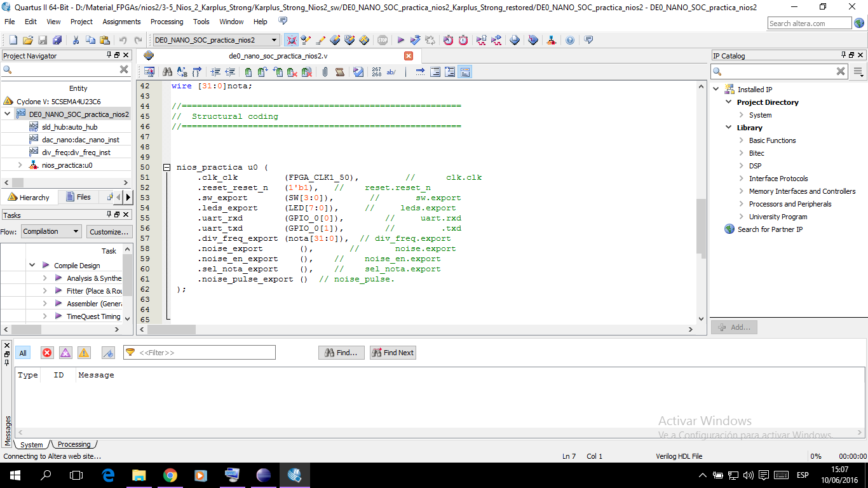The image size is (868, 488).
Task: Click the Find matching delimiter braces icon
Action: click(x=197, y=72)
